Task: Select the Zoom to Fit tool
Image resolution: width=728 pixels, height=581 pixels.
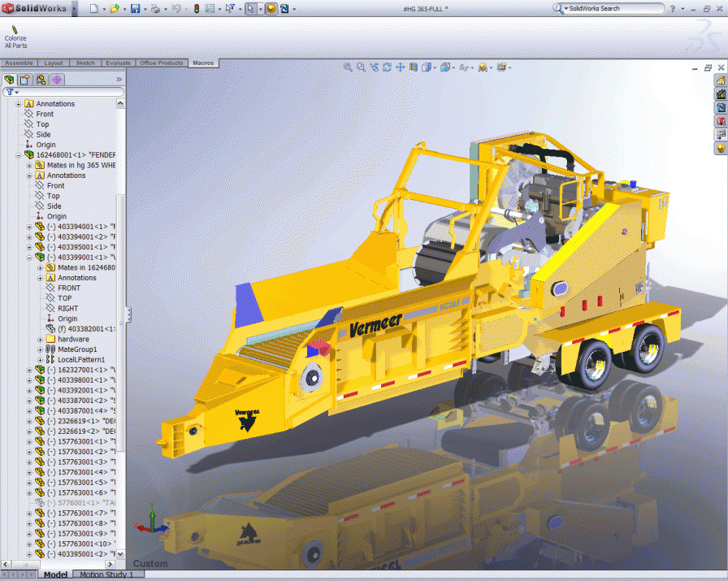Action: (348, 67)
